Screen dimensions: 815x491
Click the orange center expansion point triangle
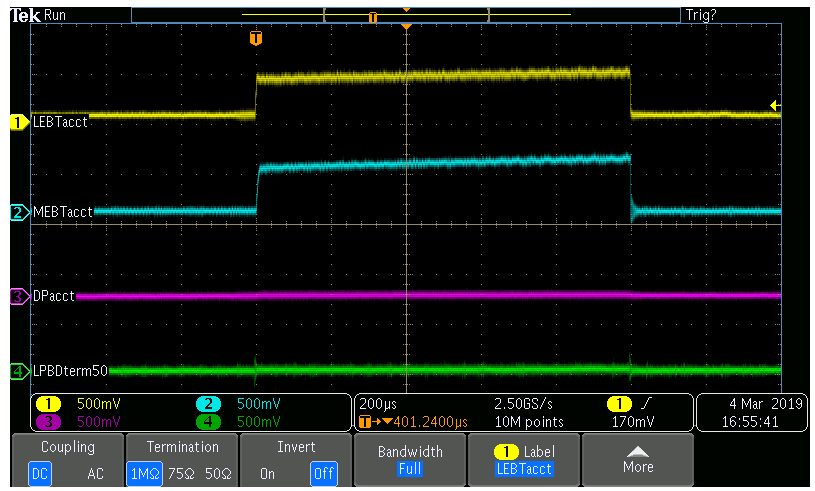click(406, 26)
